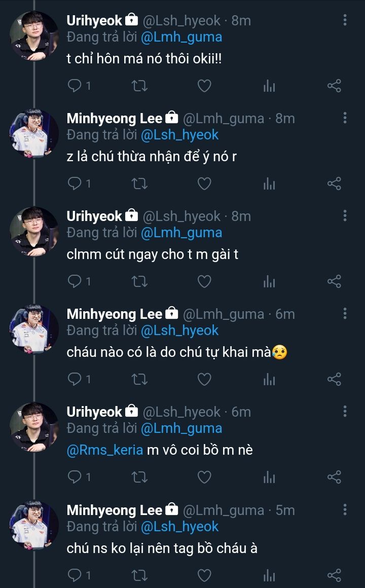Viewport: 365px width, 588px height.
Task: Open more options on "z là chú thừa nhận" tweet
Action: tap(345, 118)
